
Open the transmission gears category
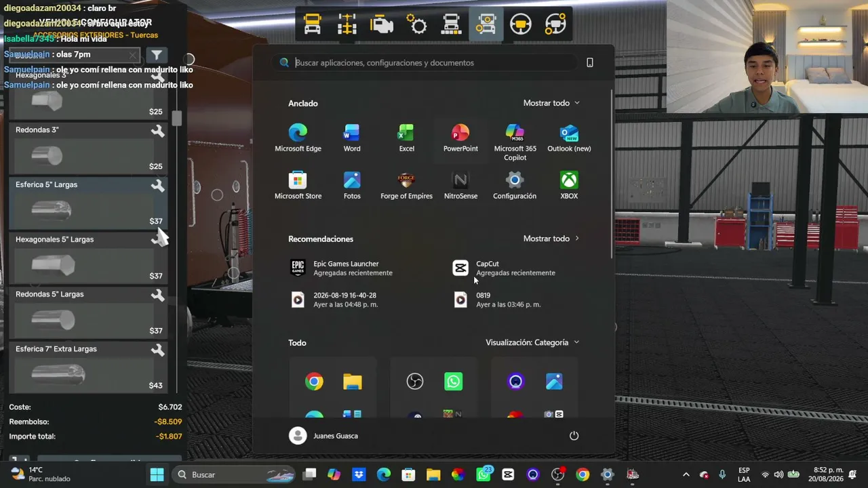point(416,24)
